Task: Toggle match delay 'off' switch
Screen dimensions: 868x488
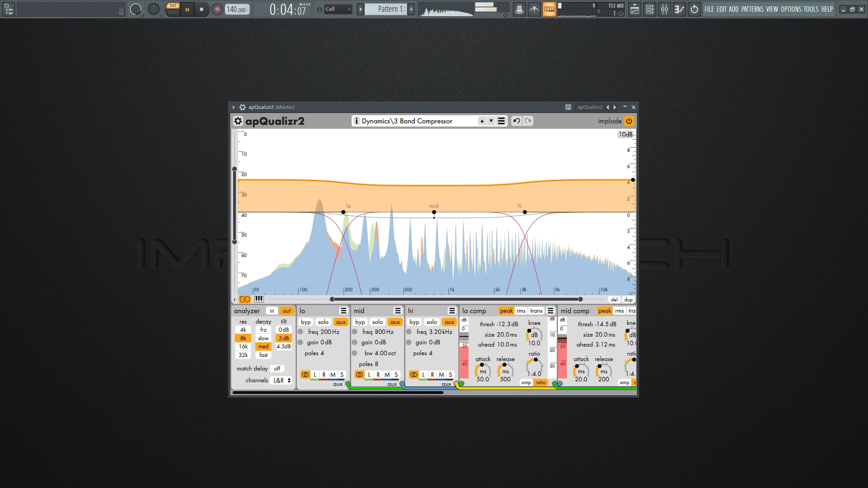Action: (x=277, y=369)
